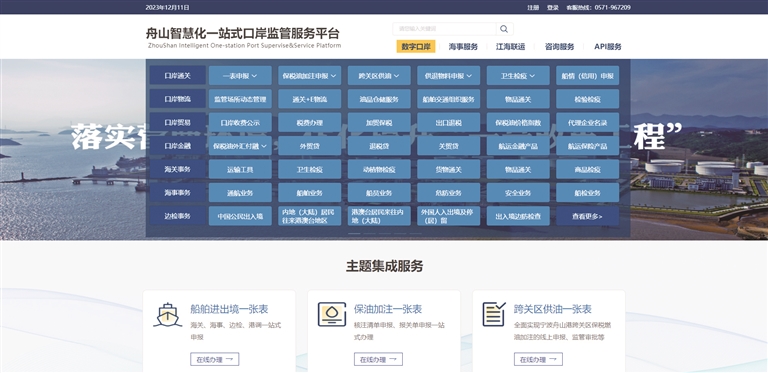The image size is (768, 373).
Task: Click the 查看更多> button
Action: click(x=587, y=216)
